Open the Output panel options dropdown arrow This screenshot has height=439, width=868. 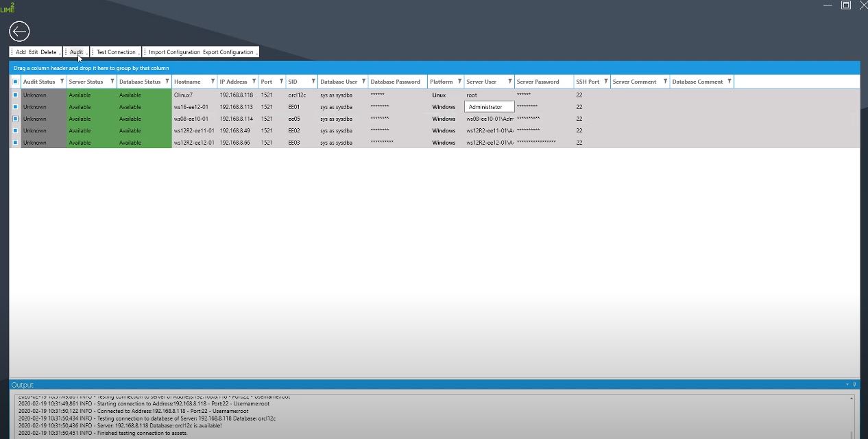[x=847, y=385]
